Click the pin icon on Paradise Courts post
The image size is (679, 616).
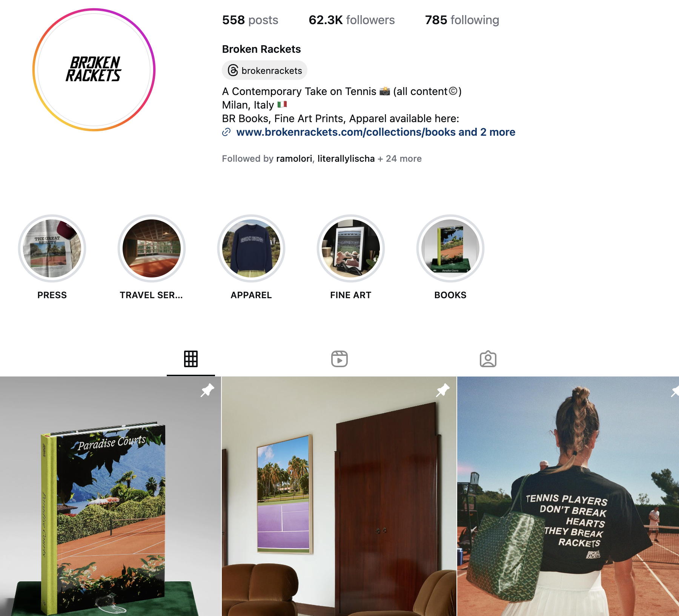coord(207,390)
